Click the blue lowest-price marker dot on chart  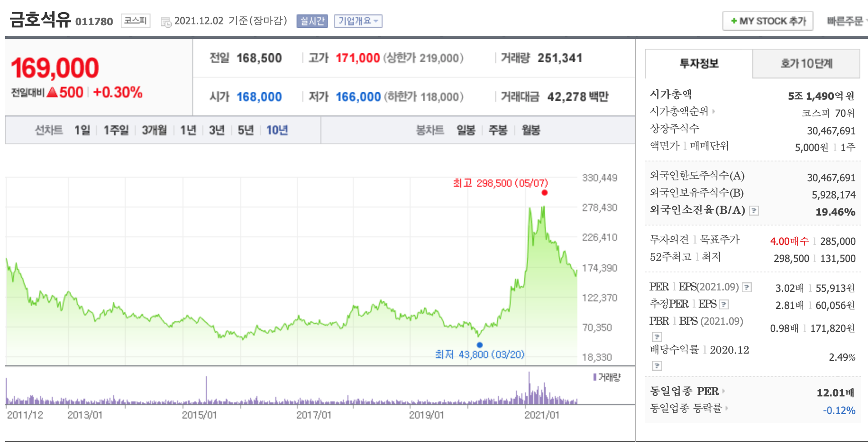point(480,345)
